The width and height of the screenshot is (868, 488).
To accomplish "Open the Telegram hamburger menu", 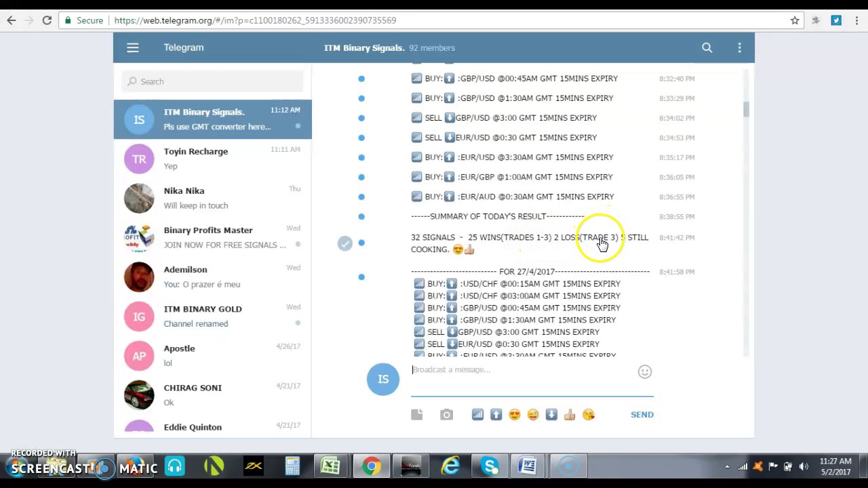I will coord(133,47).
